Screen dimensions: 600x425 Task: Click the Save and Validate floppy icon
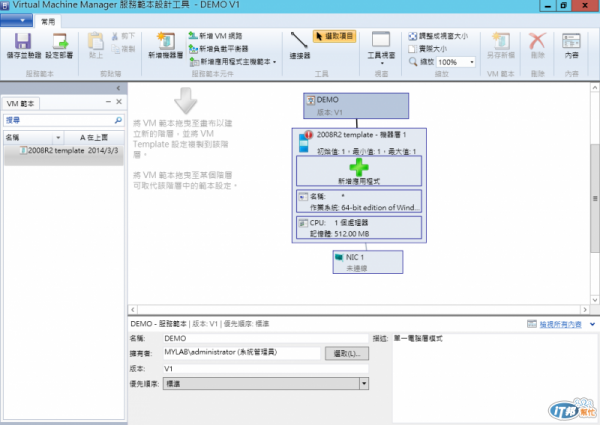click(x=23, y=41)
